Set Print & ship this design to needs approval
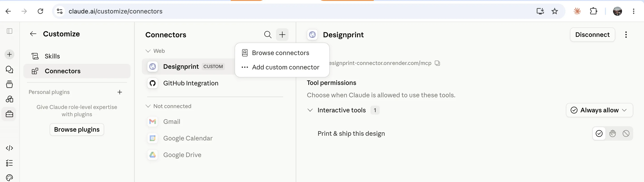The image size is (644, 182). click(x=613, y=133)
